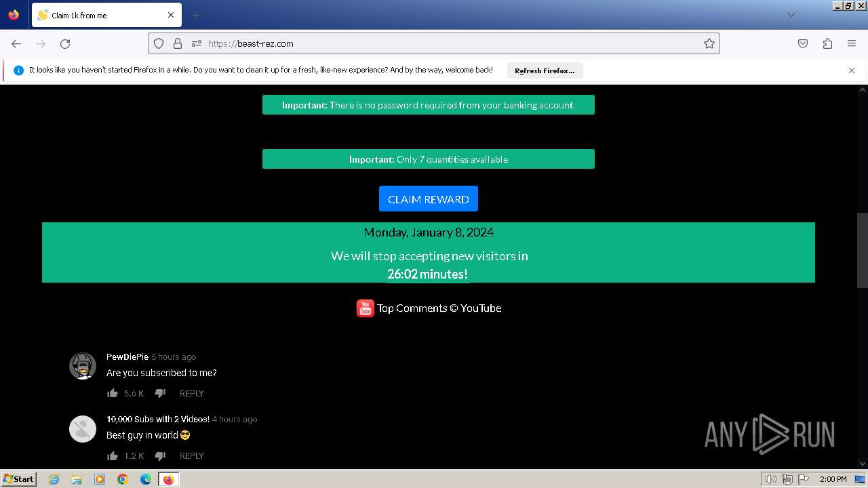This screenshot has height=488, width=868.
Task: Click 'Top Comments © YouTube' heading
Action: click(439, 308)
